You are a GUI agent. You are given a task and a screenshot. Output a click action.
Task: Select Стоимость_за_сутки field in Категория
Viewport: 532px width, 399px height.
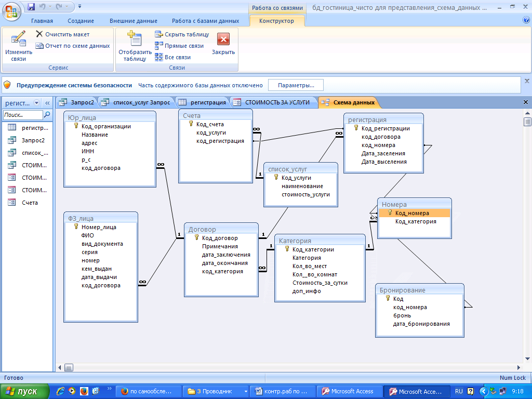click(x=320, y=283)
